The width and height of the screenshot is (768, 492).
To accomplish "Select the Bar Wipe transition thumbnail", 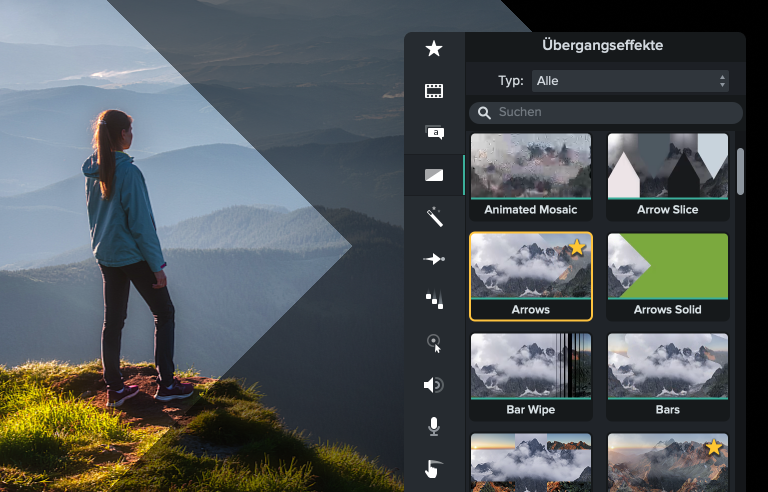I will point(531,366).
